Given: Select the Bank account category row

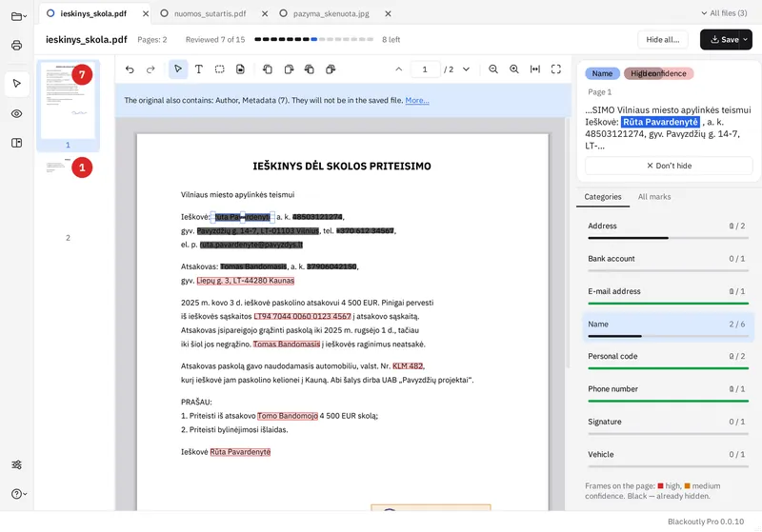Looking at the screenshot, I should (669, 263).
